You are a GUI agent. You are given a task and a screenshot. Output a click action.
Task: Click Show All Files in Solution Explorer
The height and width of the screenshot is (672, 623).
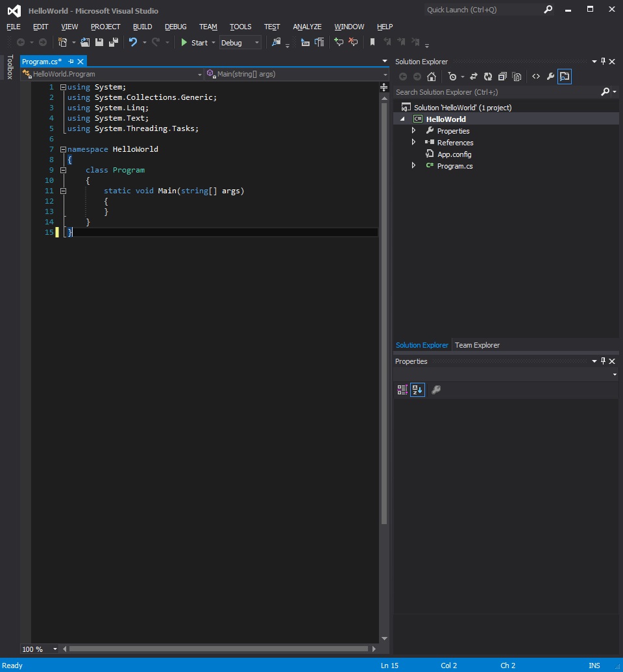[x=517, y=77]
